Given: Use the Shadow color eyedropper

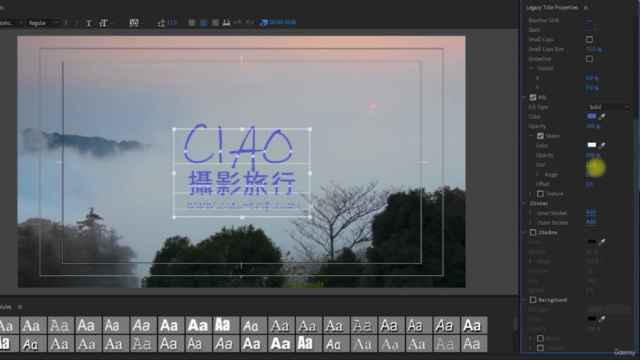Looking at the screenshot, I should [602, 242].
